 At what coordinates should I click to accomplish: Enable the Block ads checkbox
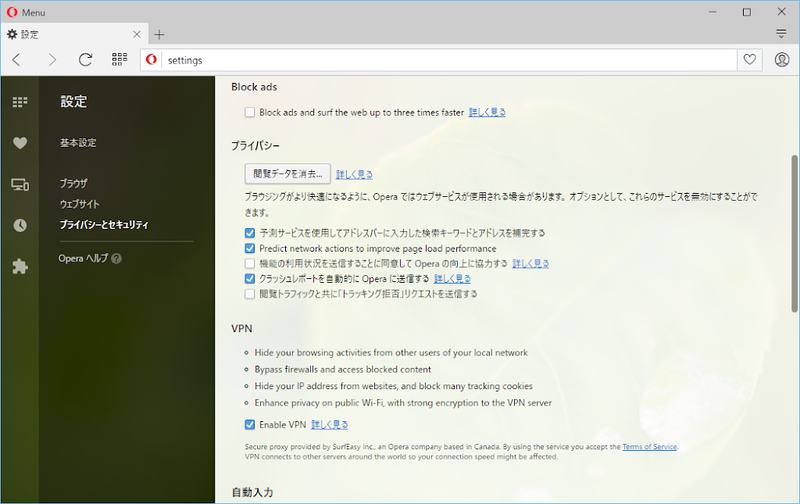250,113
